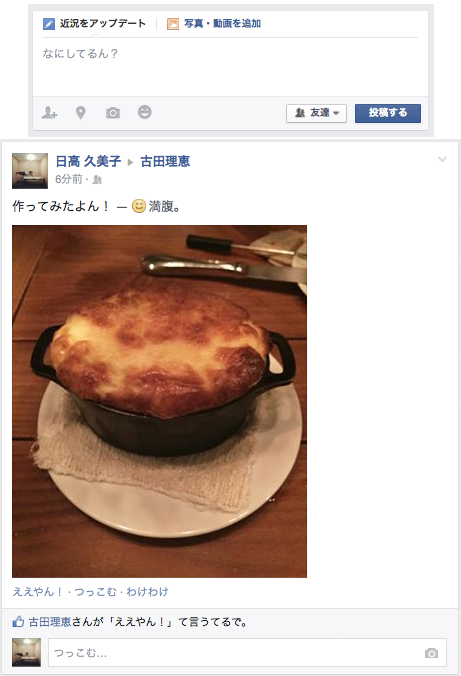
Task: Click the thumbs-up icon in likes row
Action: pos(18,622)
